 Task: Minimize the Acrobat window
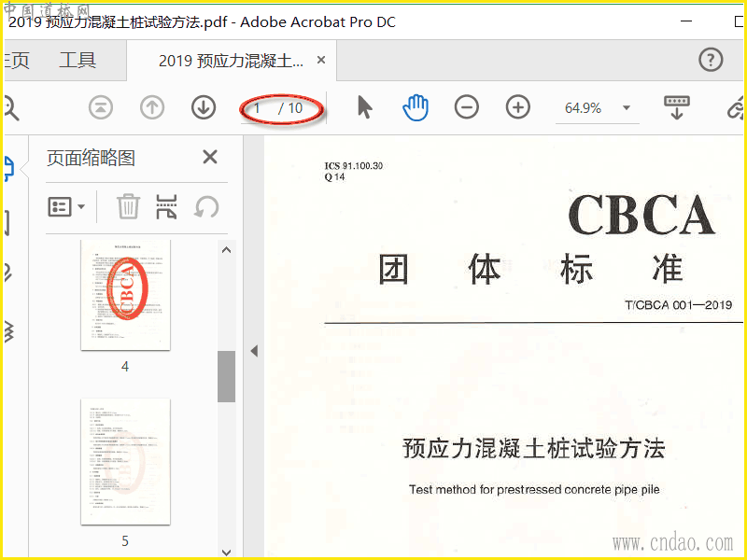tap(686, 21)
